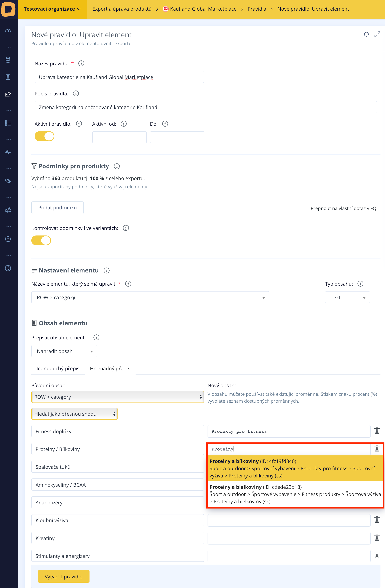The width and height of the screenshot is (385, 588).
Task: Open the price tags icon in the sidebar
Action: click(x=8, y=181)
